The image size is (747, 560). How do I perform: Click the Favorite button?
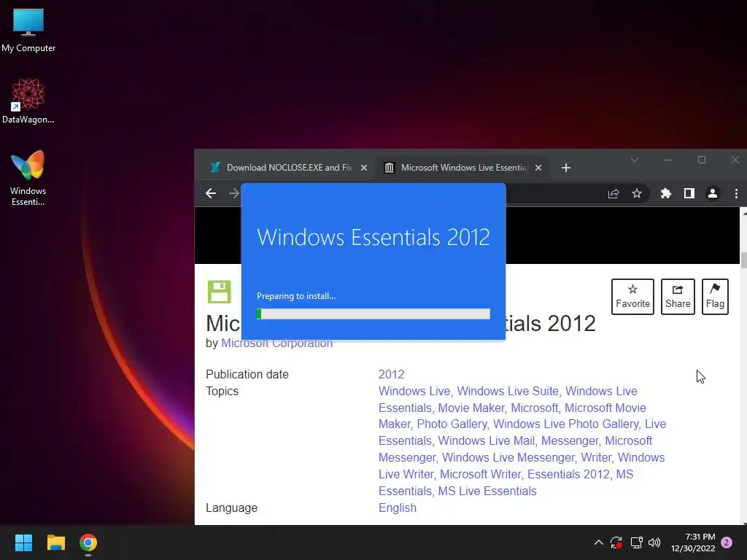(632, 297)
